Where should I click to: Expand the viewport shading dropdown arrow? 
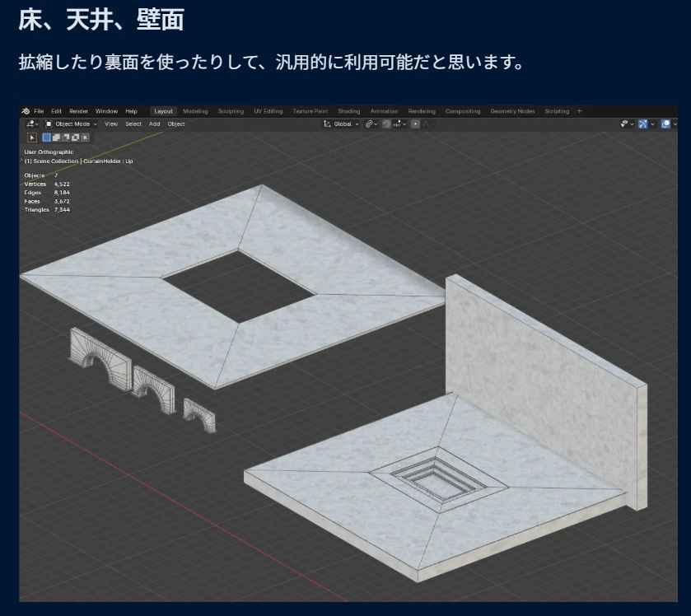tap(676, 124)
